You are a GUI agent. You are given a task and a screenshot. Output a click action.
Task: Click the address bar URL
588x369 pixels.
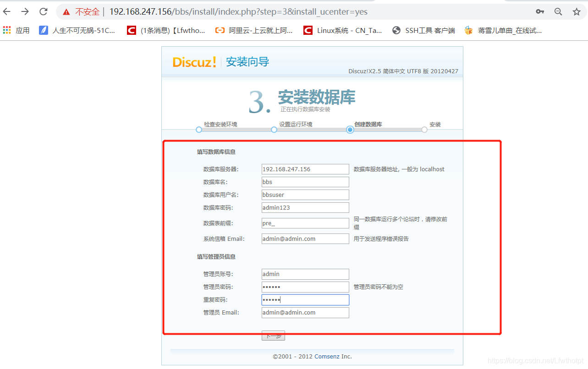click(x=238, y=12)
